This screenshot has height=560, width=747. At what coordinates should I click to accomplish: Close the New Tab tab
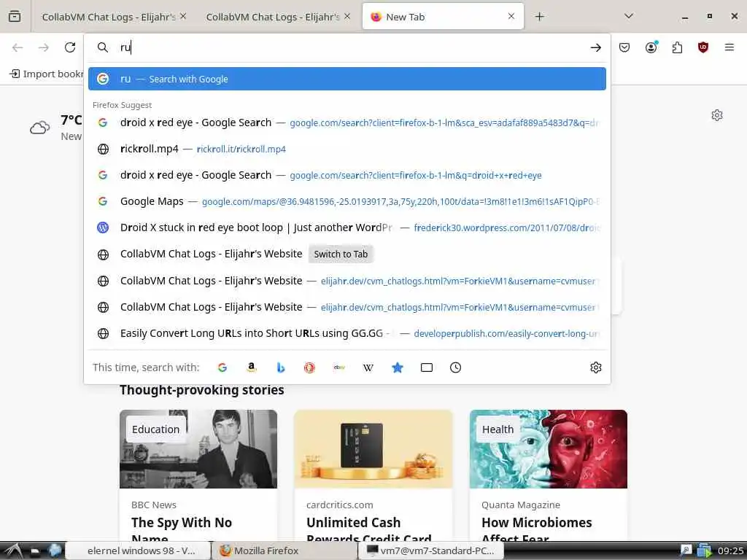tap(511, 16)
